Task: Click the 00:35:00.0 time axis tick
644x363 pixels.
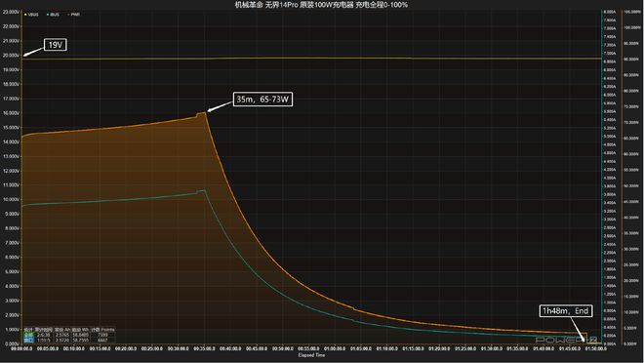Action: (204, 348)
